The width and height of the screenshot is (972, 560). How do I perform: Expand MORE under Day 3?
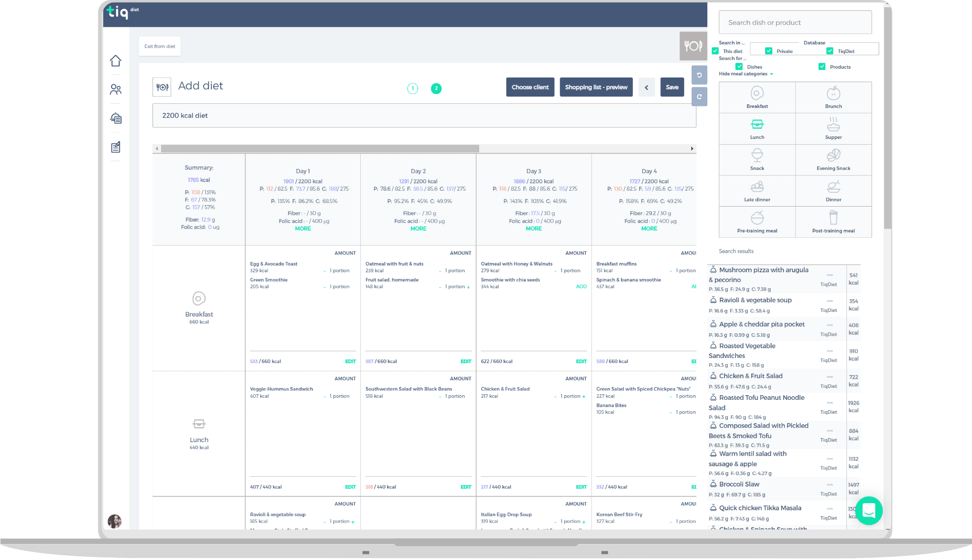534,229
